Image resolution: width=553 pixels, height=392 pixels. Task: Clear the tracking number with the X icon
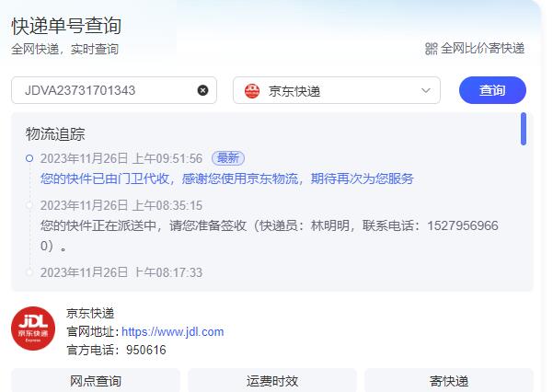point(202,91)
